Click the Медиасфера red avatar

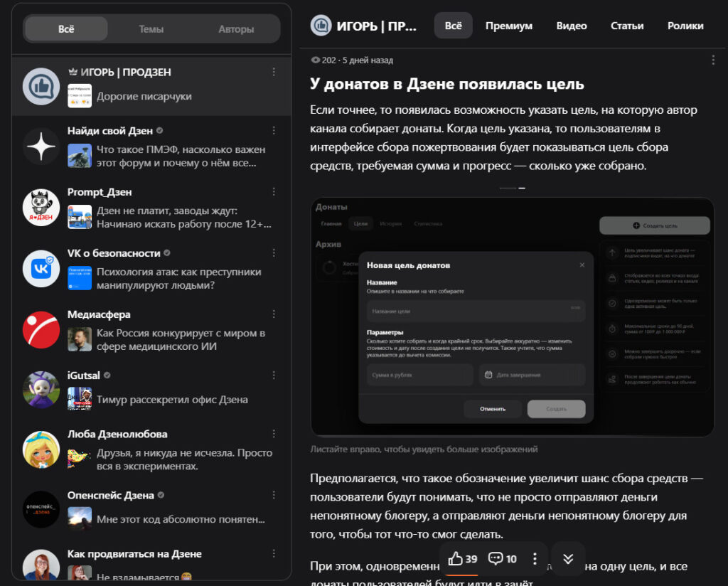click(x=41, y=330)
